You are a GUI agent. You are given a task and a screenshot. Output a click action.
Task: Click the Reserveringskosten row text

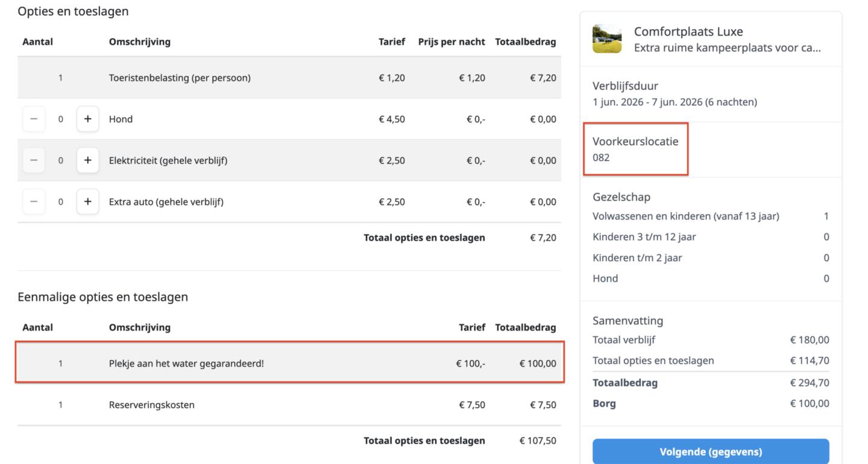(x=151, y=405)
